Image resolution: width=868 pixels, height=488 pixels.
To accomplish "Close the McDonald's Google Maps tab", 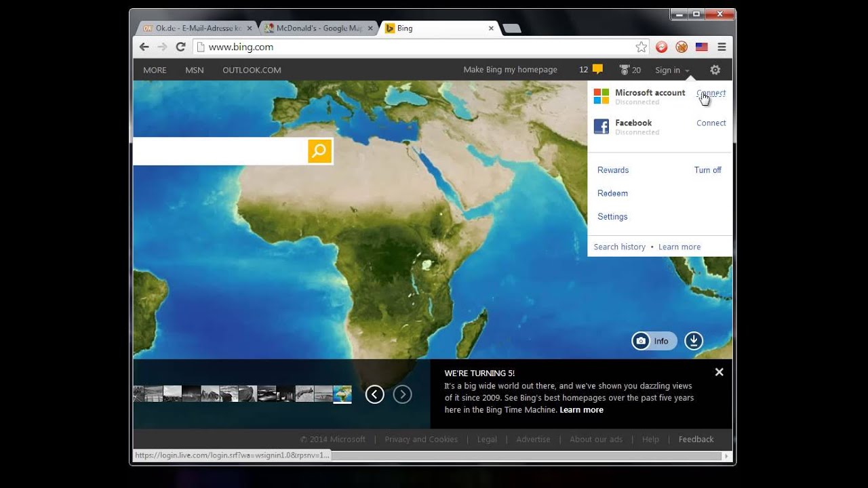I will (370, 28).
